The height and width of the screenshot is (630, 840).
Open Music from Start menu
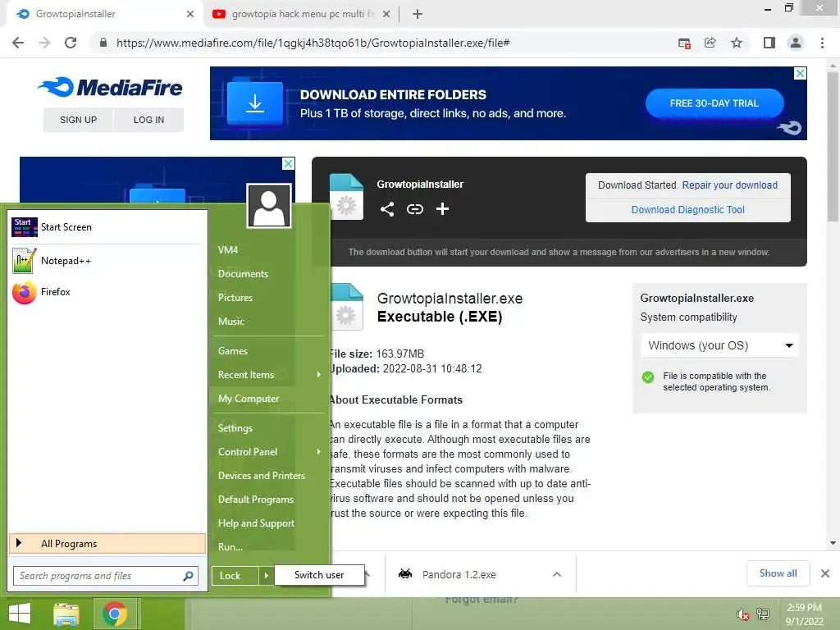click(x=231, y=322)
